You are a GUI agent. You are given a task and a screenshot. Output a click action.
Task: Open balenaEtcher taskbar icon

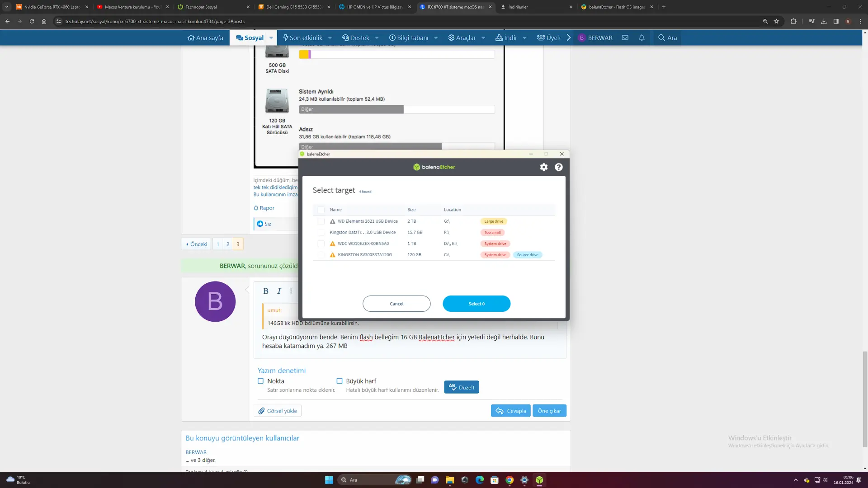[539, 480]
